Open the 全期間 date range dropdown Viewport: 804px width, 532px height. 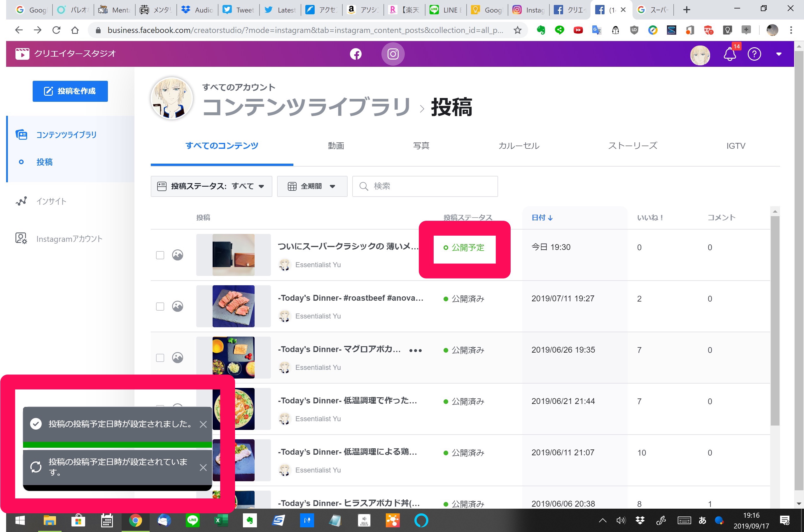312,186
